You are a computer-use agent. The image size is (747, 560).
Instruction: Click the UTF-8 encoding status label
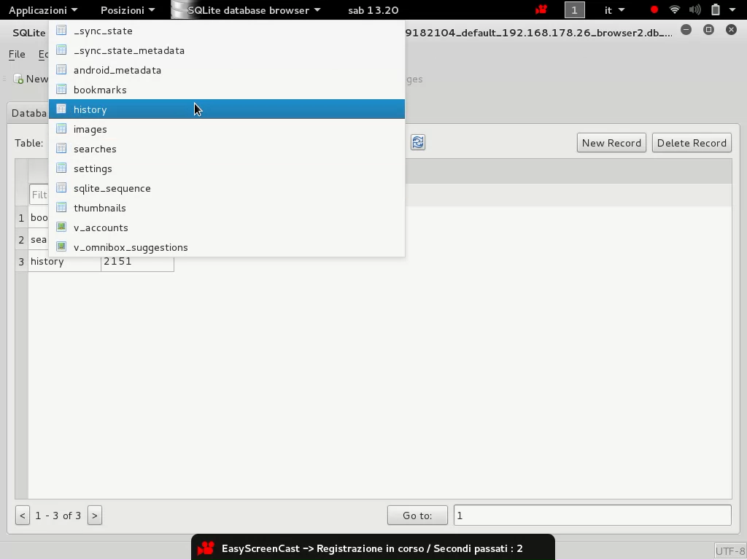[729, 551]
